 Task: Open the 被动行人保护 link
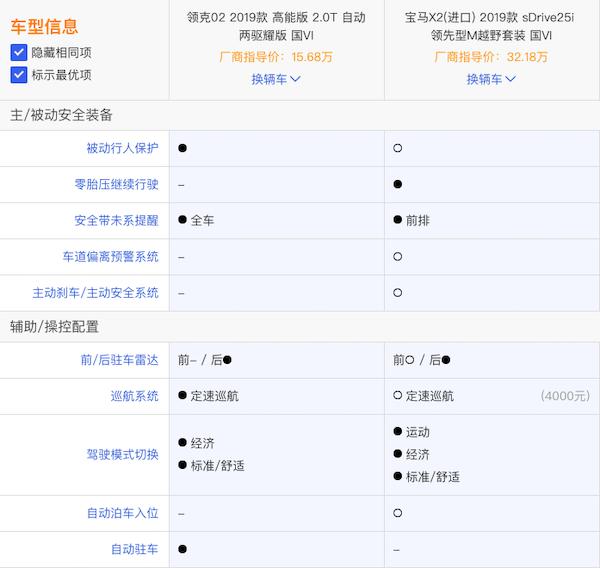click(x=122, y=148)
